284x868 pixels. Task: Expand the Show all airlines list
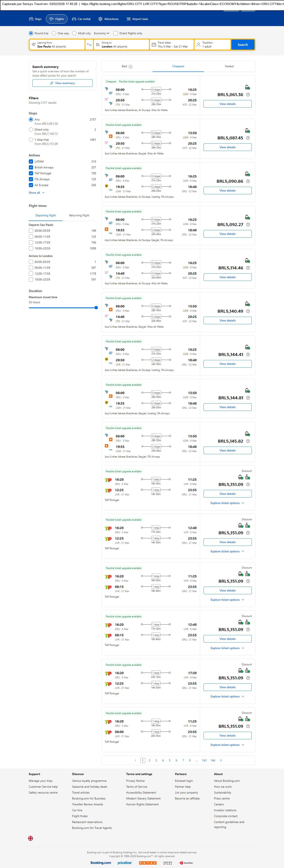click(x=36, y=193)
